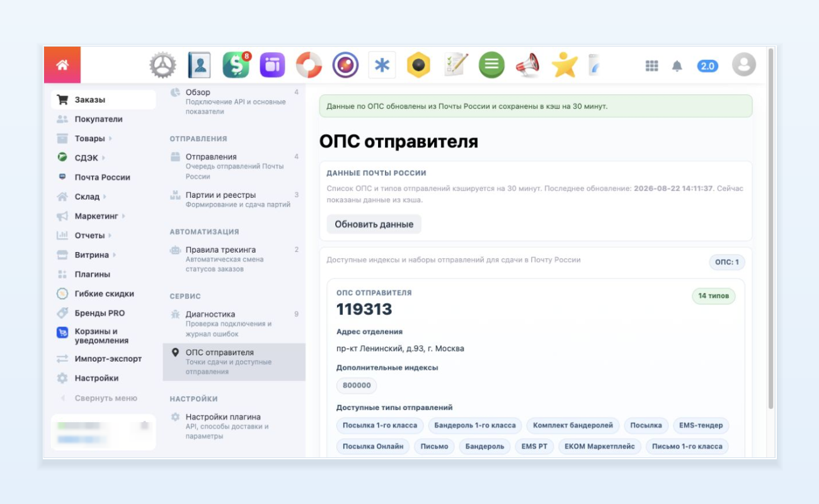
Task: Click the Обновить данные button
Action: [374, 224]
